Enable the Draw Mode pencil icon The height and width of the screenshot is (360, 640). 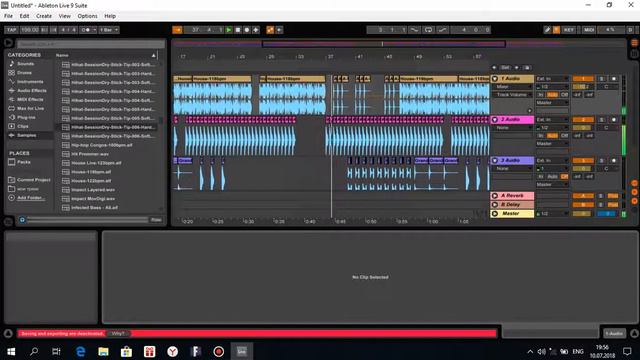point(547,30)
